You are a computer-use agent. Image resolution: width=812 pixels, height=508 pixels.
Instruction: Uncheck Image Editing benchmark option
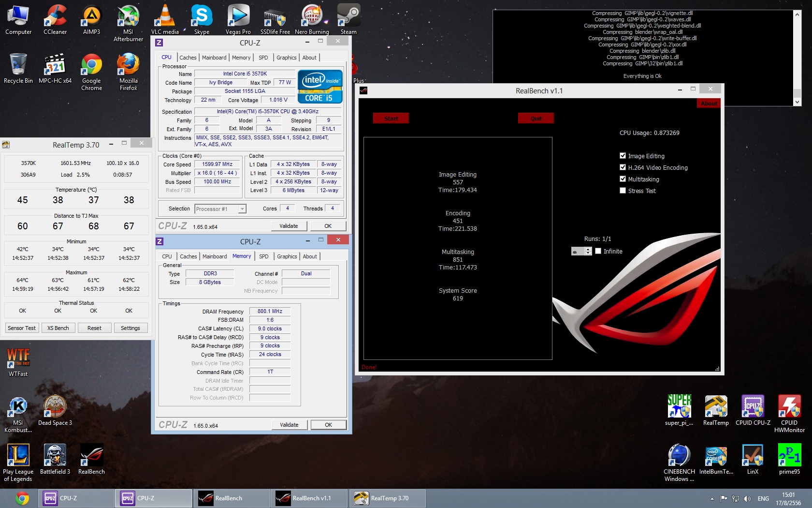click(623, 156)
